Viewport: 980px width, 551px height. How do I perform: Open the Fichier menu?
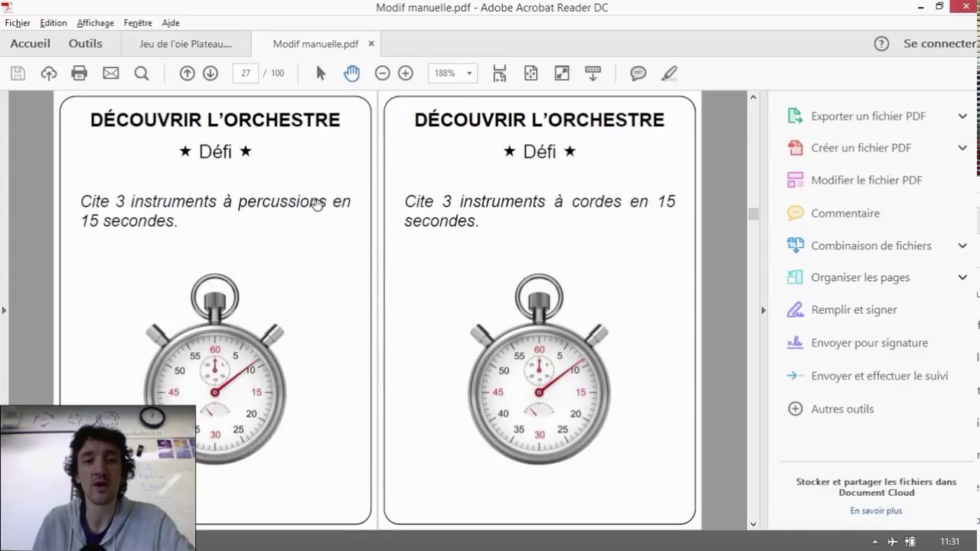[x=18, y=23]
